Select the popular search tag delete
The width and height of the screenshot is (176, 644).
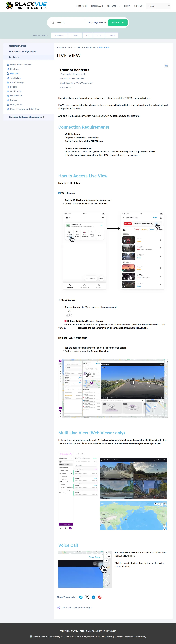(x=112, y=35)
